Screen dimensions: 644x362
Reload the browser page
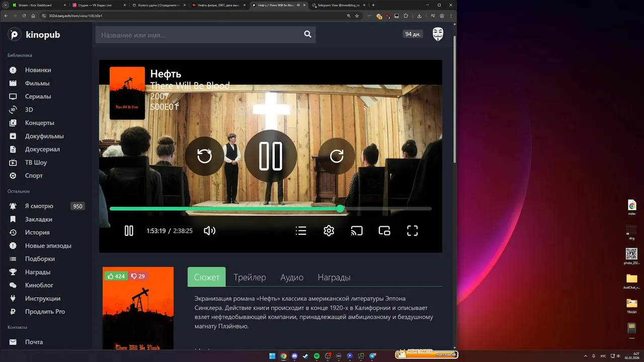(x=24, y=16)
